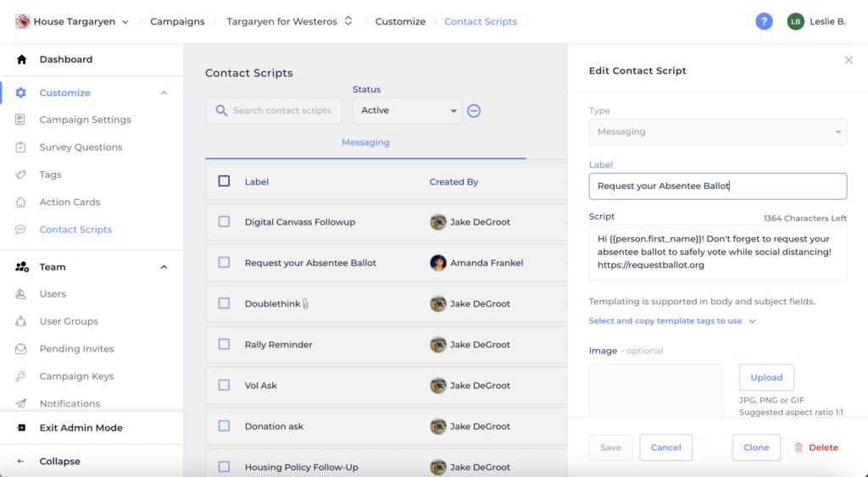The height and width of the screenshot is (477, 868).
Task: Click the LB user avatar
Action: click(x=795, y=21)
